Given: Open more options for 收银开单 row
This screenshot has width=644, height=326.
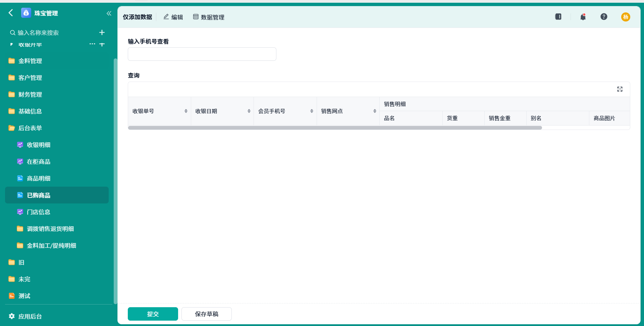Looking at the screenshot, I should [92, 44].
